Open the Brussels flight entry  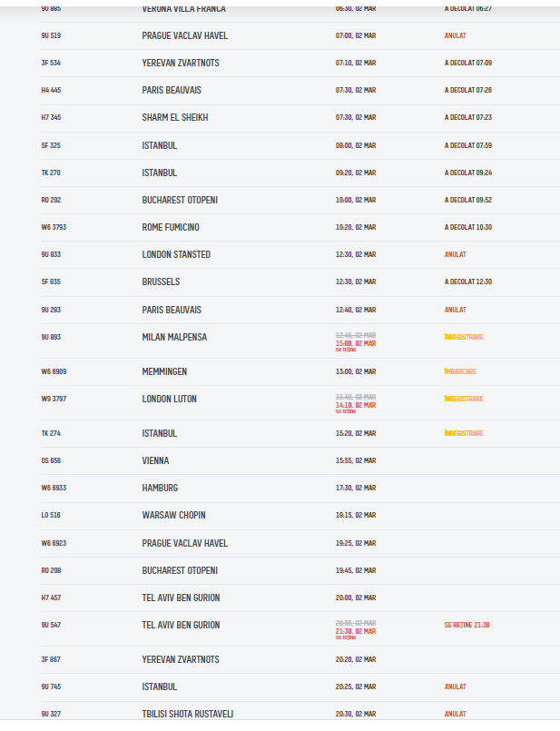point(161,282)
